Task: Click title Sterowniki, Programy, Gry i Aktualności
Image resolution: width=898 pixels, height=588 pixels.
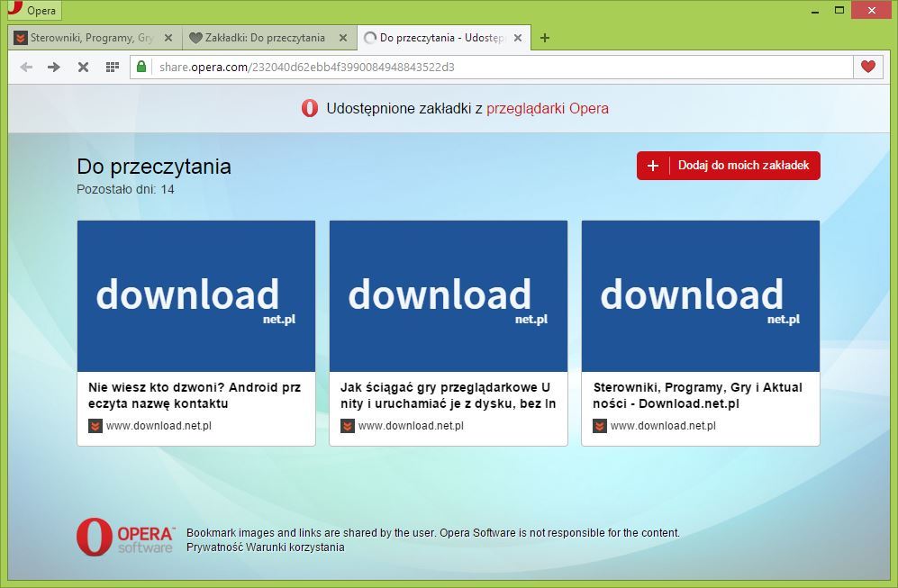Action: click(x=697, y=395)
